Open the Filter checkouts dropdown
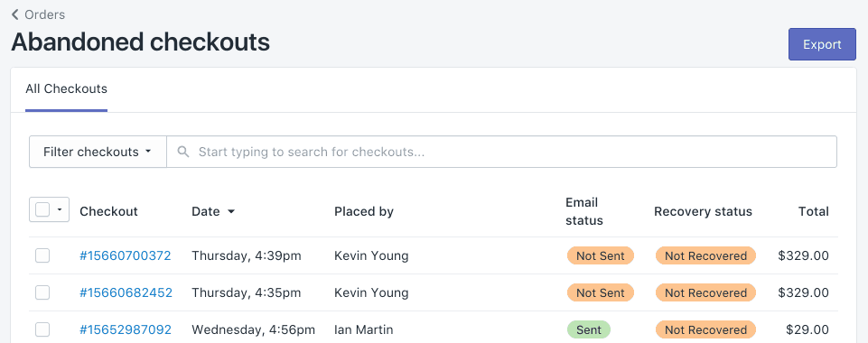868x343 pixels. coord(98,152)
